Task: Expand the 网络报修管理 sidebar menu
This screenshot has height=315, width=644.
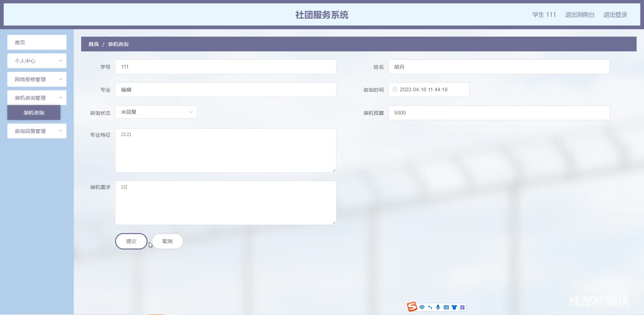Action: [x=37, y=79]
